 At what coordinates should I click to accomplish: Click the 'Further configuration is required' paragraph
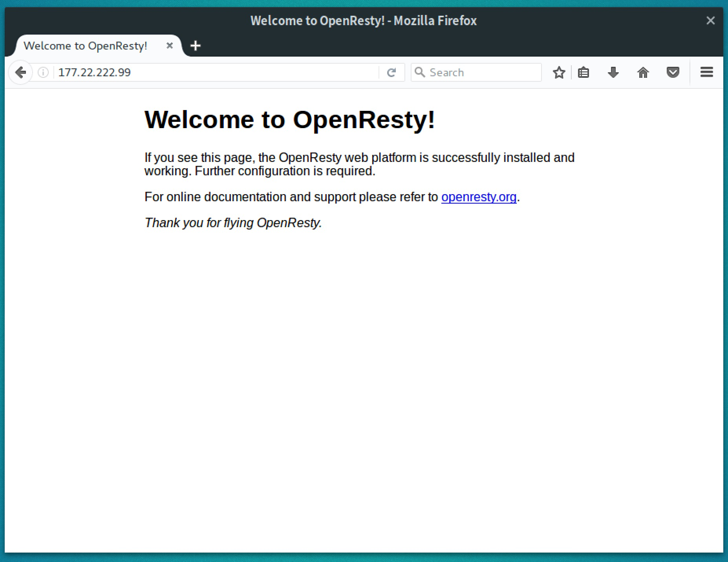[359, 164]
